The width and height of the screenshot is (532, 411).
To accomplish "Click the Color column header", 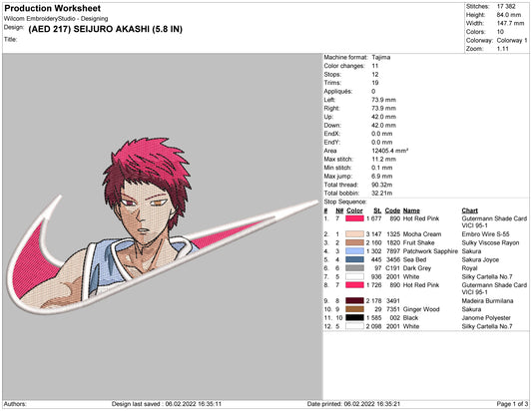I will click(x=354, y=210).
